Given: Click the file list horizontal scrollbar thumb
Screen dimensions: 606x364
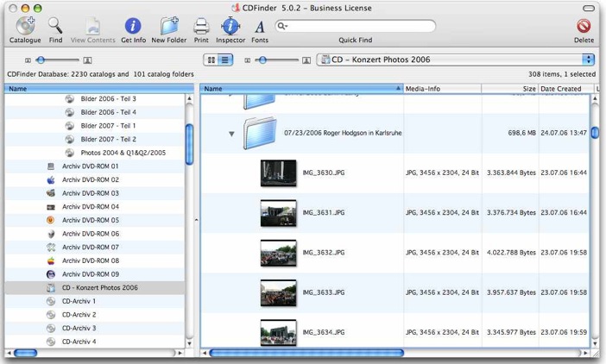Looking at the screenshot, I should point(306,353).
